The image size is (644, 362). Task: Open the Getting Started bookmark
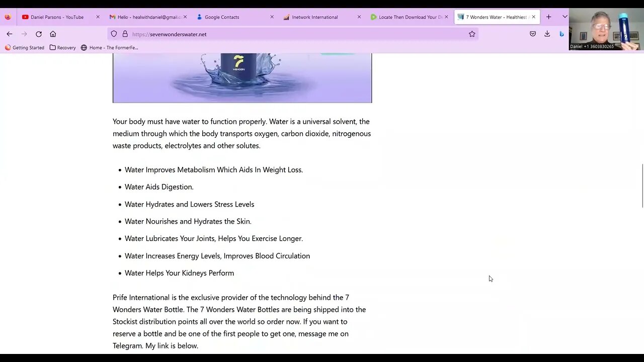(24, 48)
